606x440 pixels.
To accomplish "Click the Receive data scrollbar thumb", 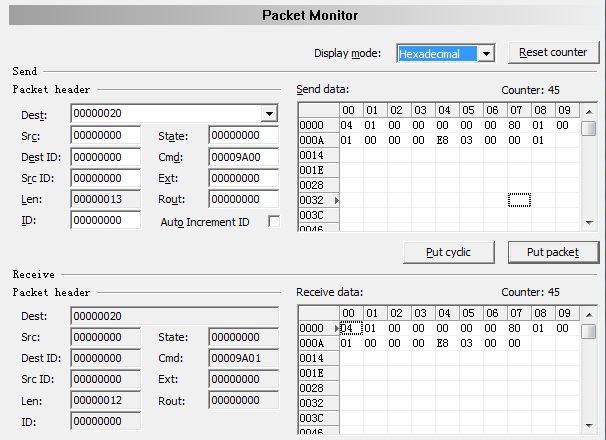I will click(589, 331).
